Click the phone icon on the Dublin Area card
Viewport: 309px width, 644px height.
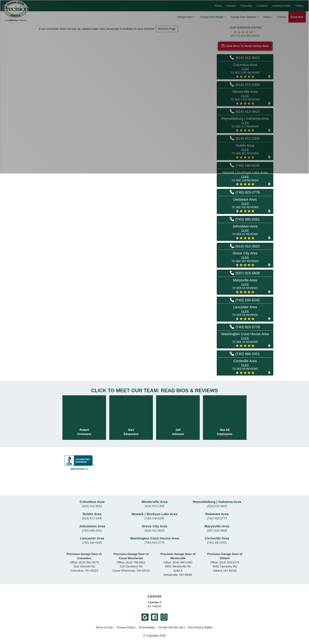coord(232,138)
